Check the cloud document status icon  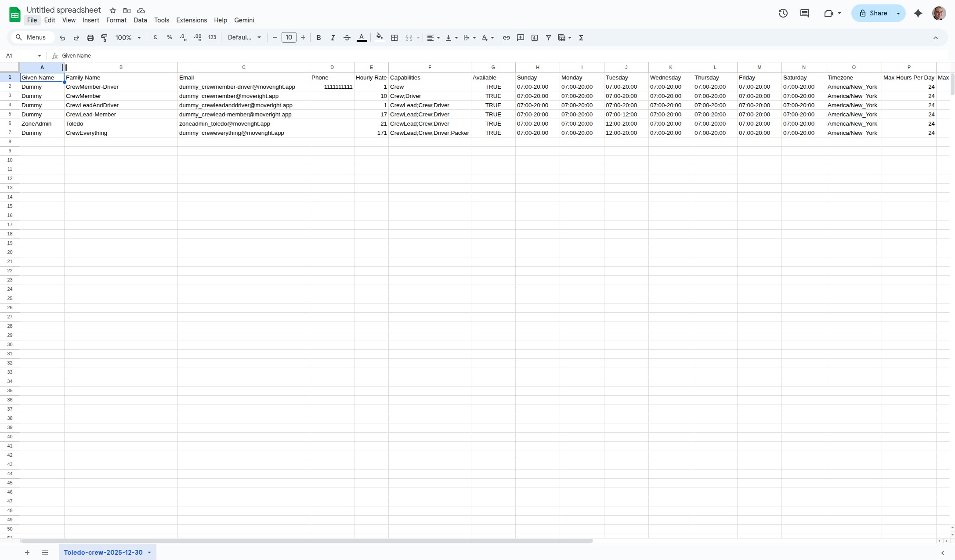click(x=141, y=11)
